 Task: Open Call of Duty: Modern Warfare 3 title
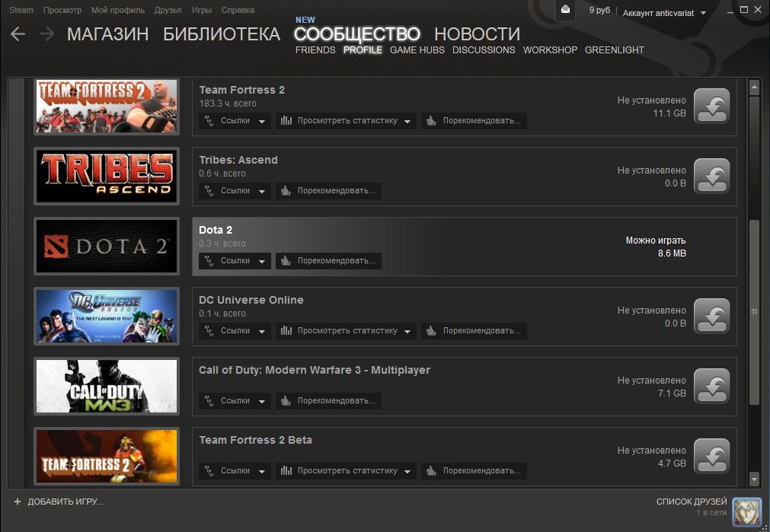315,370
